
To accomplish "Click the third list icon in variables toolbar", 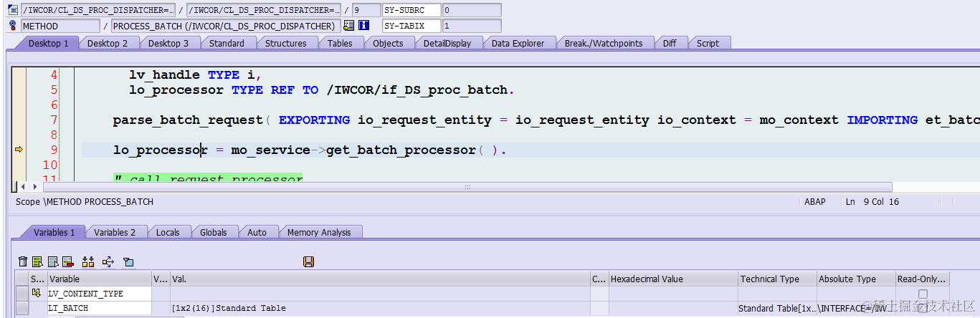I will click(x=52, y=261).
